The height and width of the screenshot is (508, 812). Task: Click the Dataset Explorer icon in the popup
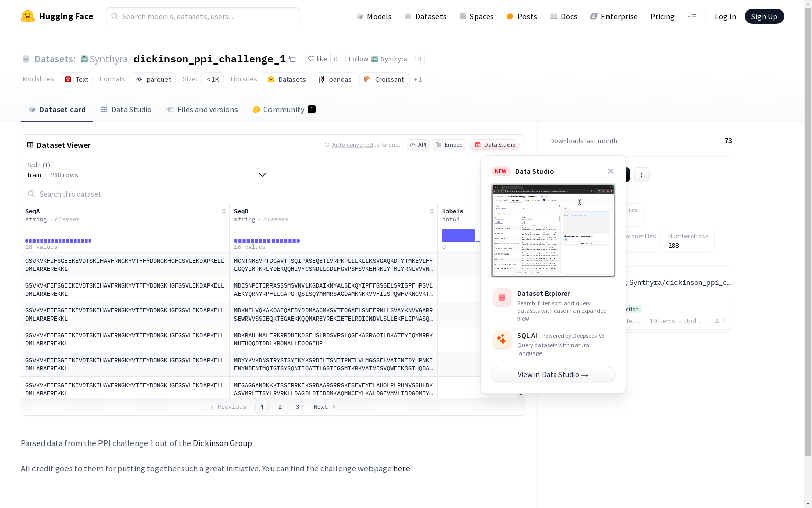coord(502,298)
